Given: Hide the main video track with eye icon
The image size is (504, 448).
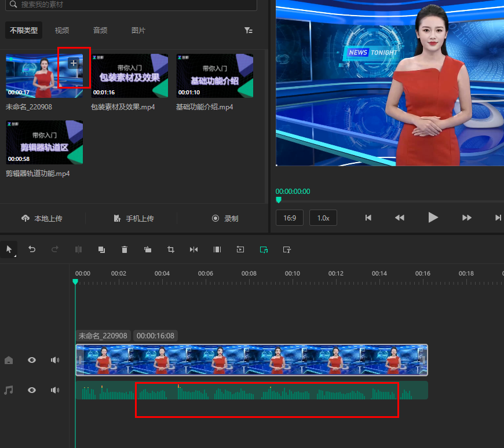Looking at the screenshot, I should coord(32,360).
